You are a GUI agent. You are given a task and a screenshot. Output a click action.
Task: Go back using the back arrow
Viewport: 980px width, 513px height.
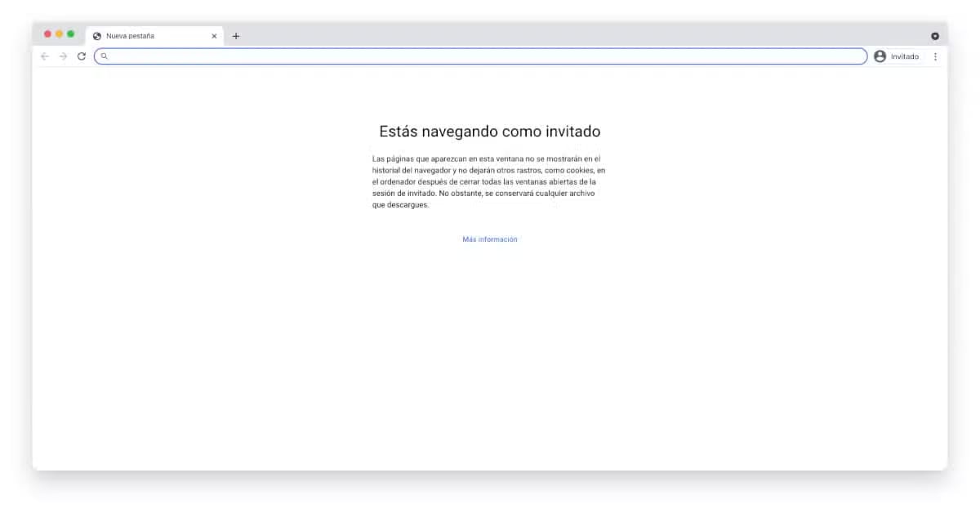tap(45, 56)
